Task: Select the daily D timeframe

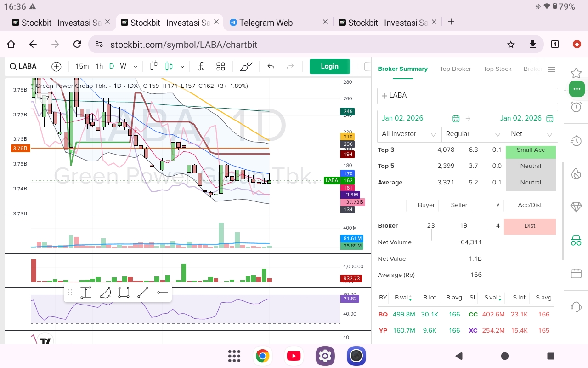Action: coord(112,66)
